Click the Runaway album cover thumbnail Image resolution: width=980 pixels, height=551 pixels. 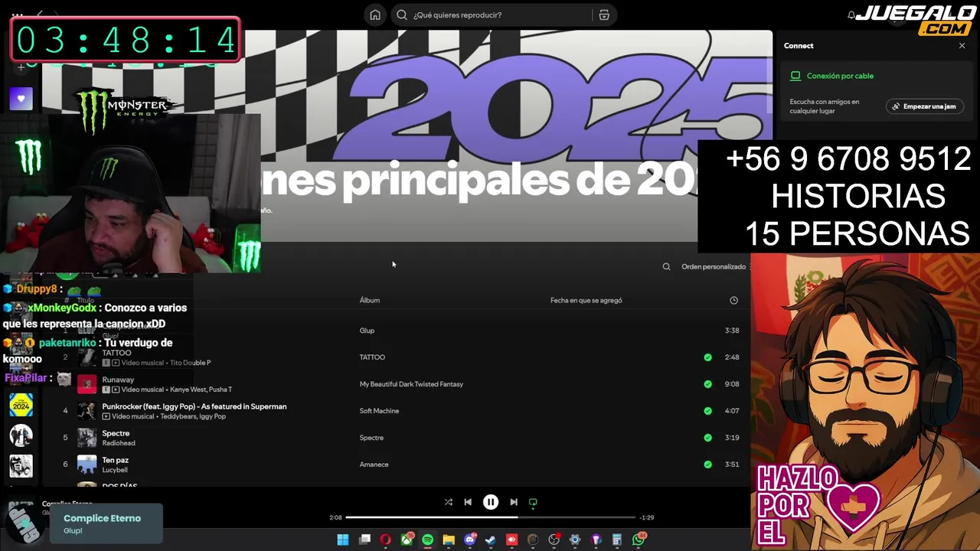87,384
